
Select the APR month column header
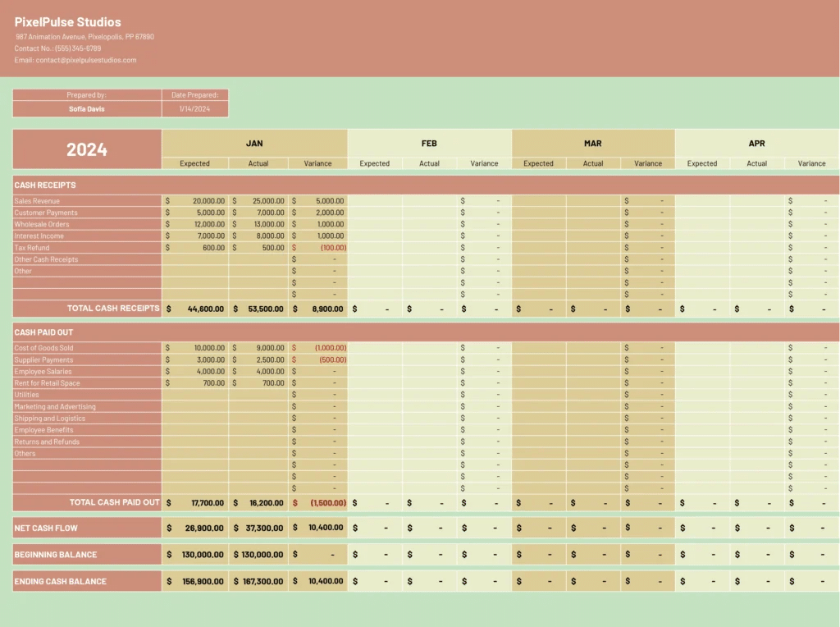coord(756,143)
